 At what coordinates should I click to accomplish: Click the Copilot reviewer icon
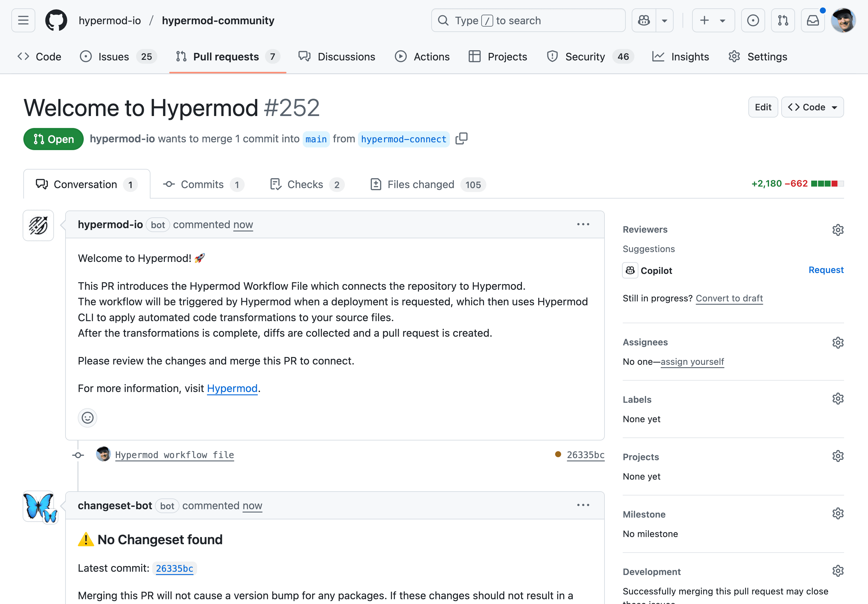pos(630,270)
